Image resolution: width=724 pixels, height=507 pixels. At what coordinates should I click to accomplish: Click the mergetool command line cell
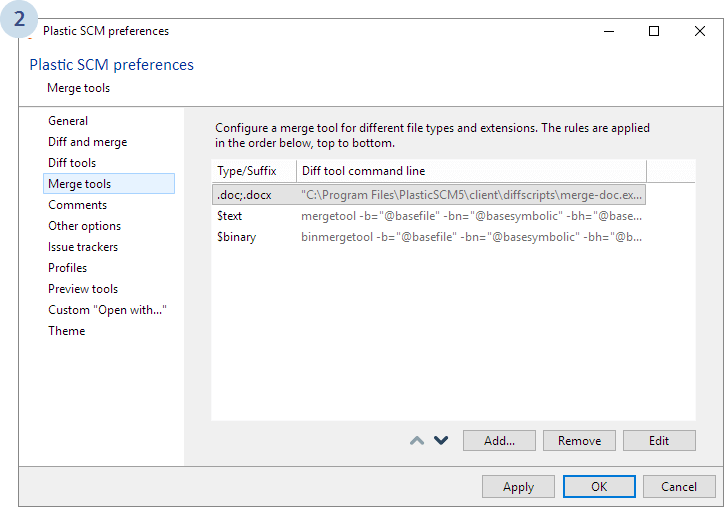[471, 216]
